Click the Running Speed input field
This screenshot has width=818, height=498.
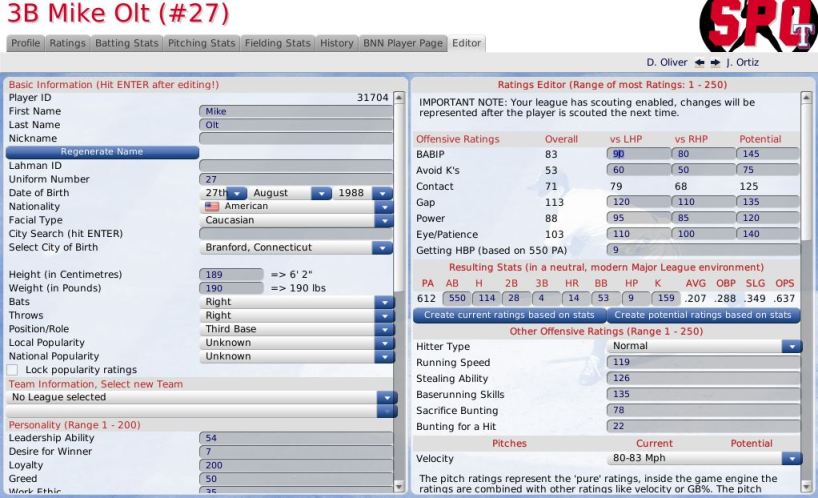tap(704, 362)
